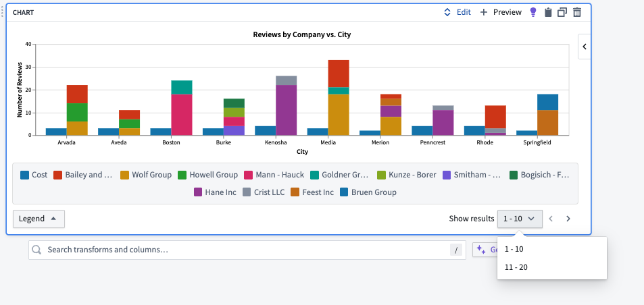Toggle the Feest Inc legend entry
The image size is (644, 305).
pos(312,192)
